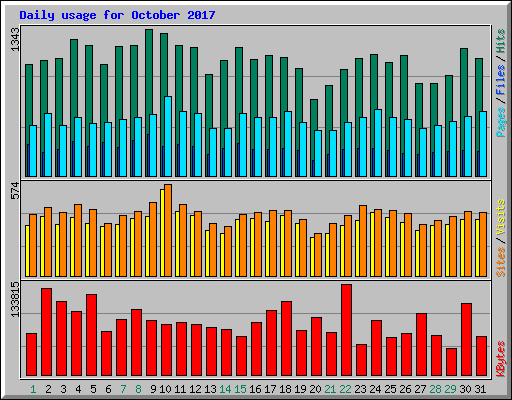Click day 25 on the date axis
This screenshot has height=400, width=512.
pos(390,389)
